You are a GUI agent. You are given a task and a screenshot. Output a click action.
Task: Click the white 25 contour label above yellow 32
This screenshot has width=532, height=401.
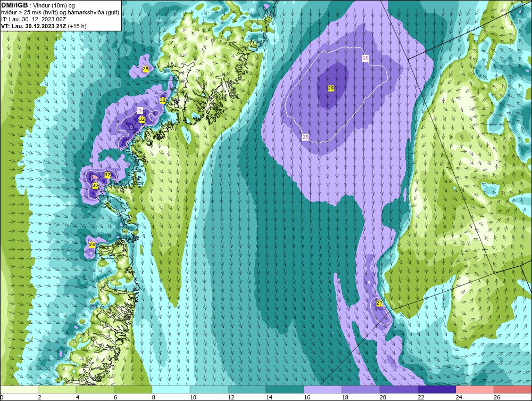(x=140, y=110)
